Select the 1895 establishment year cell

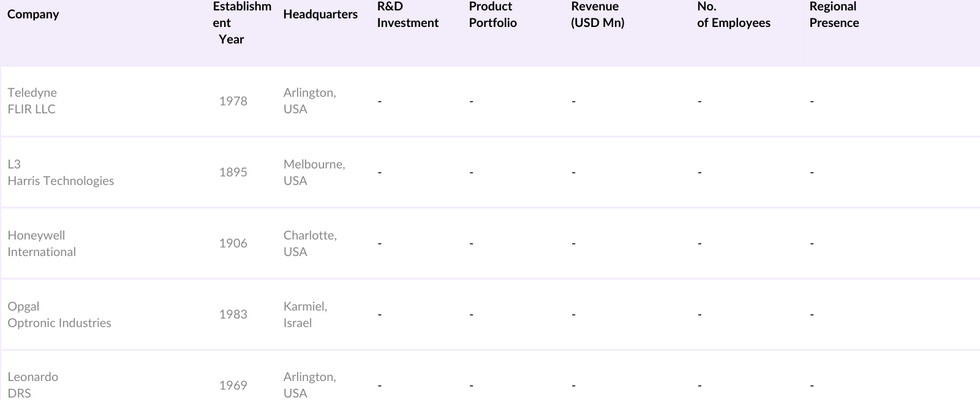(x=233, y=172)
